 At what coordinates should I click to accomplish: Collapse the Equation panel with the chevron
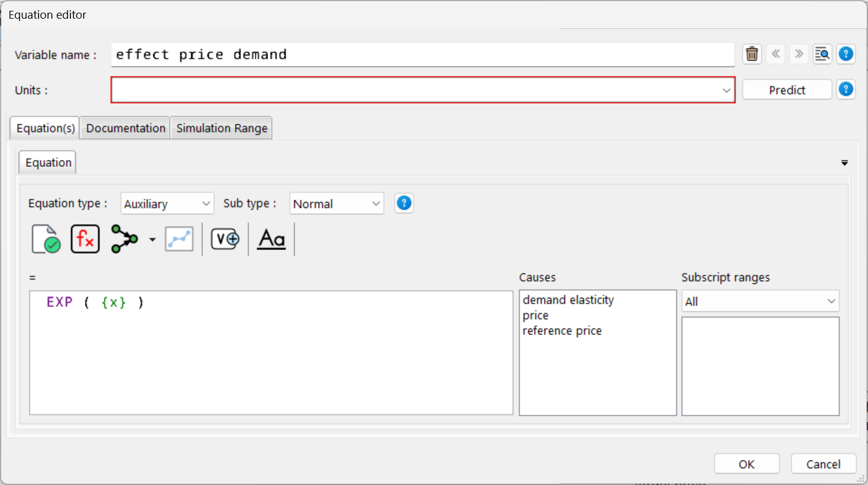click(x=844, y=162)
